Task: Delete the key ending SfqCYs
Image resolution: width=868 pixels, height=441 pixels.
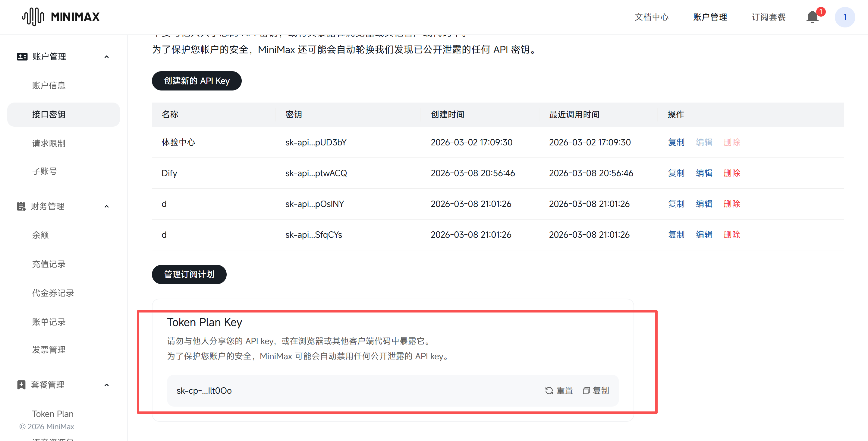Action: (x=731, y=234)
